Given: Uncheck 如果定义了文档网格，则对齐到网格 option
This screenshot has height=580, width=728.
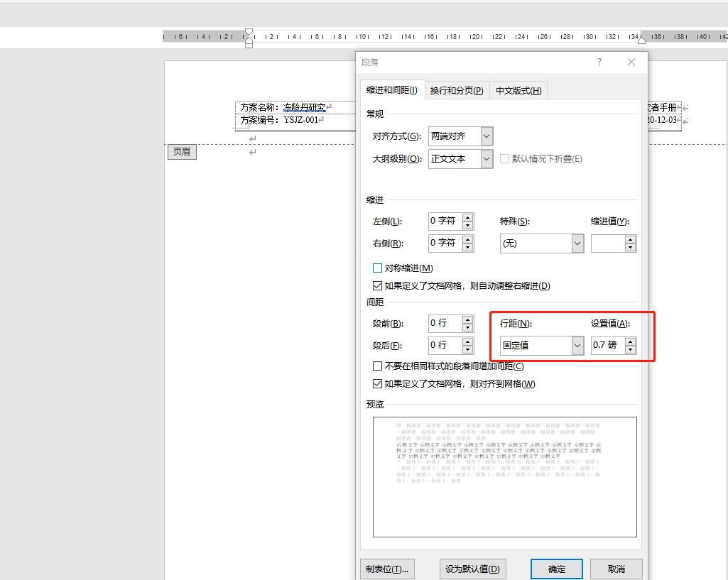Looking at the screenshot, I should tap(378, 384).
